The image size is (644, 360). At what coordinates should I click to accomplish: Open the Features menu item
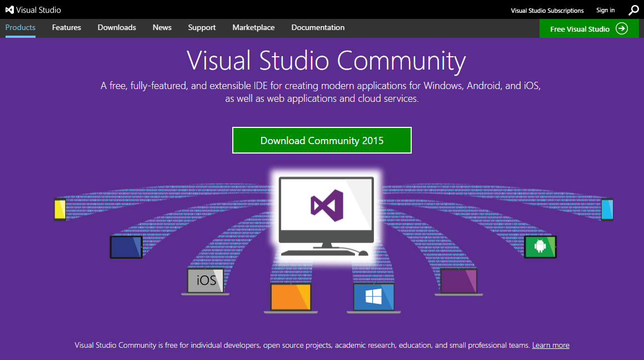(x=67, y=28)
